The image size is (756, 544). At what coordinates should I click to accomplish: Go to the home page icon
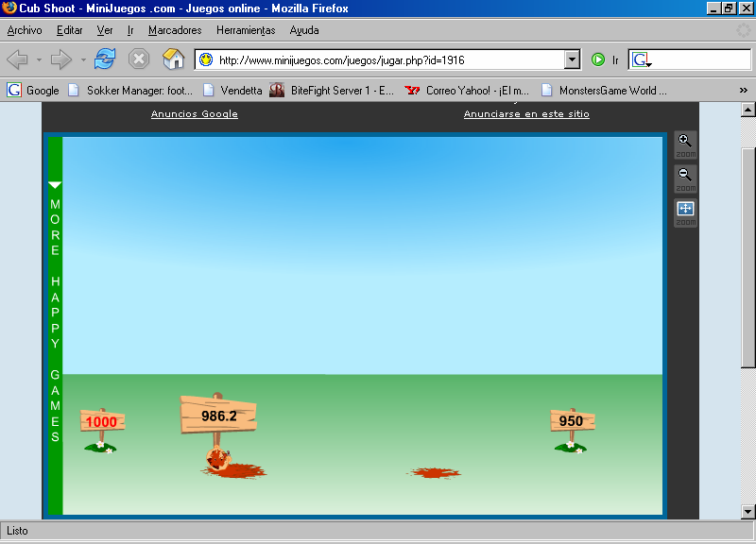point(173,59)
